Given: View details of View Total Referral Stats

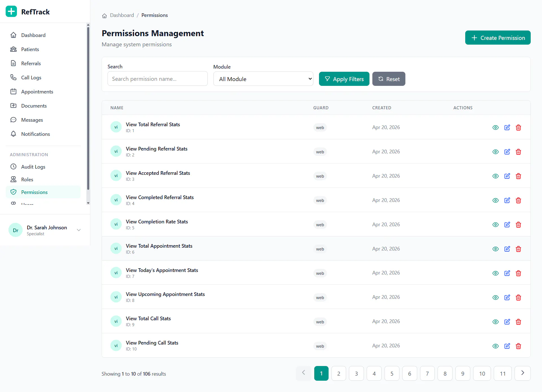Looking at the screenshot, I should tap(495, 127).
